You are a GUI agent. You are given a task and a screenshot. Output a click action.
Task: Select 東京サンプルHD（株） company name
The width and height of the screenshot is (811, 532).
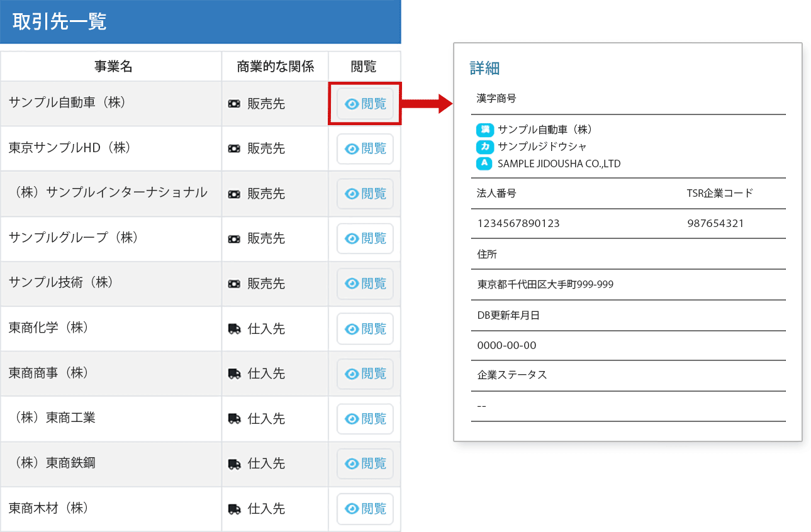69,147
